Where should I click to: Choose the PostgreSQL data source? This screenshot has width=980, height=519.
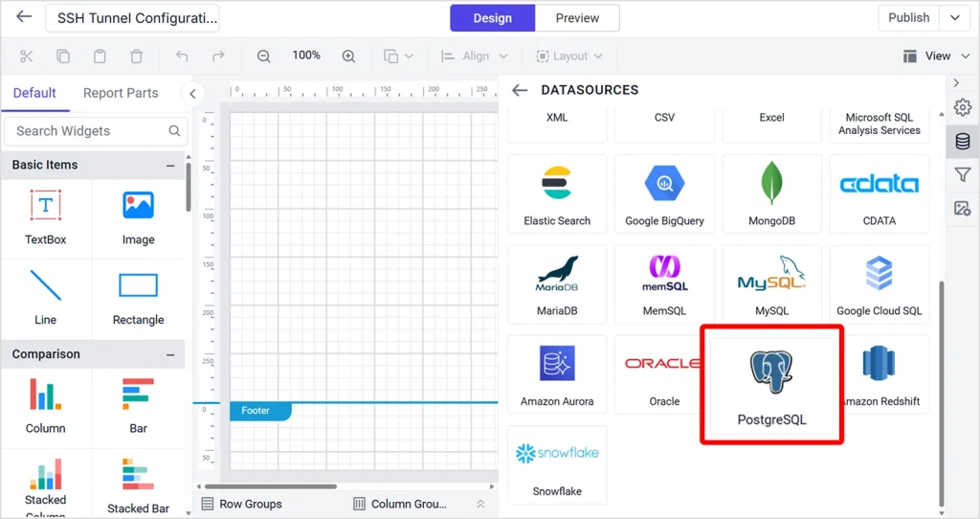click(772, 385)
